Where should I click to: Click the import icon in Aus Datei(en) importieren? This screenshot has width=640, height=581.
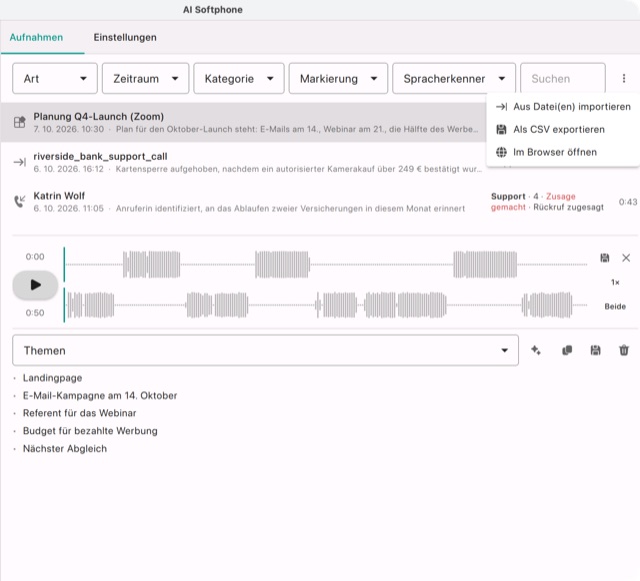tap(501, 107)
